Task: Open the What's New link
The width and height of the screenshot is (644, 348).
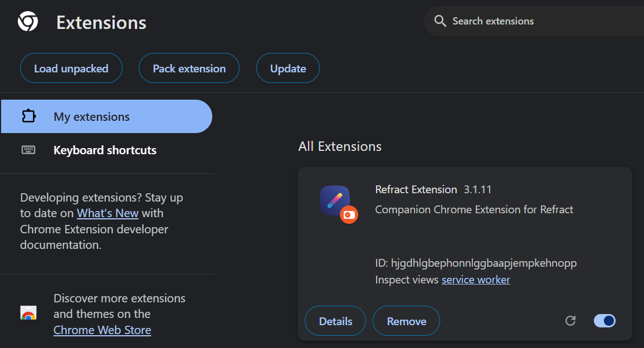Action: [x=108, y=213]
